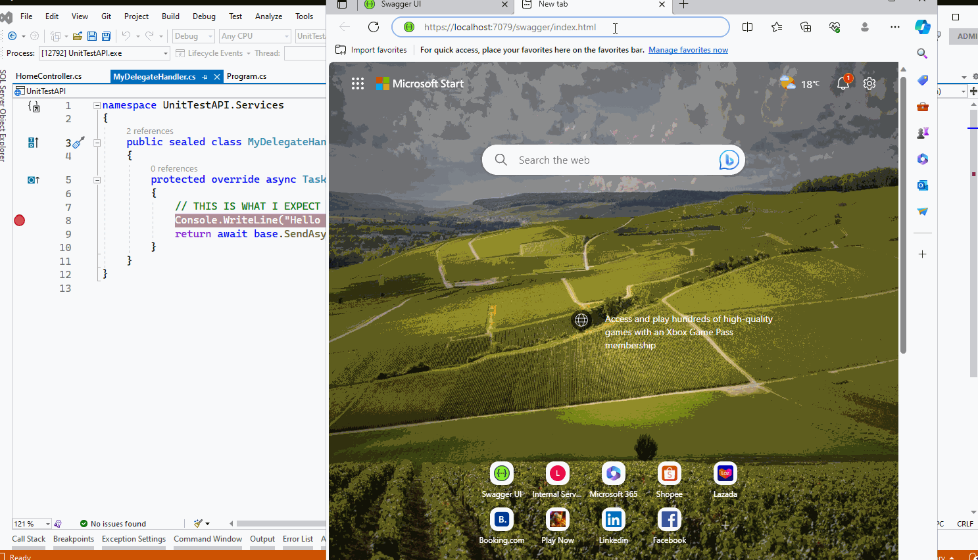The height and width of the screenshot is (560, 978).
Task: Click the Save All double-disk icon
Action: pyautogui.click(x=106, y=36)
